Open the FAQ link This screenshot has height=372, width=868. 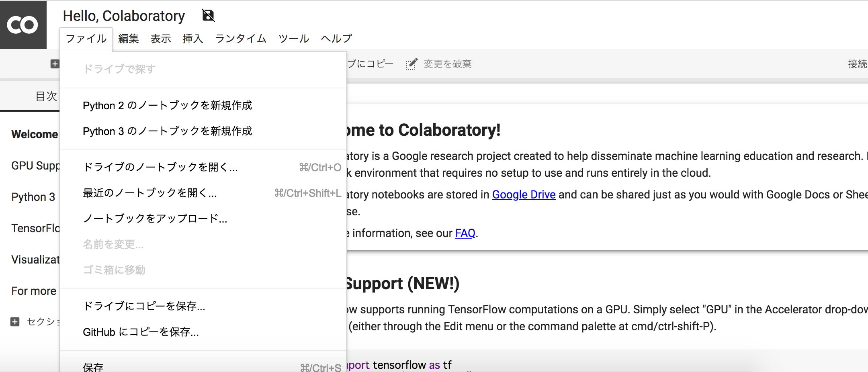465,233
